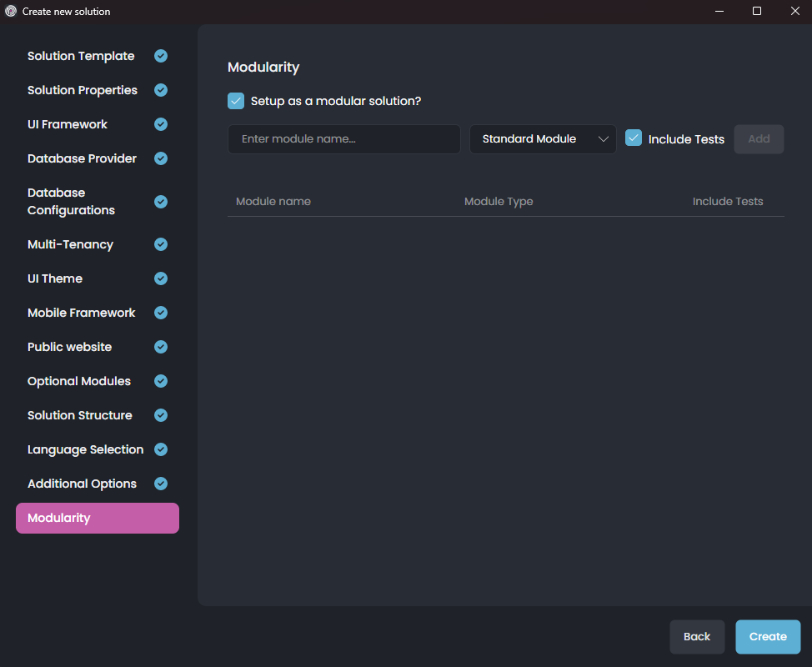Open the Standard Module dropdown
The image size is (812, 667).
pos(543,138)
